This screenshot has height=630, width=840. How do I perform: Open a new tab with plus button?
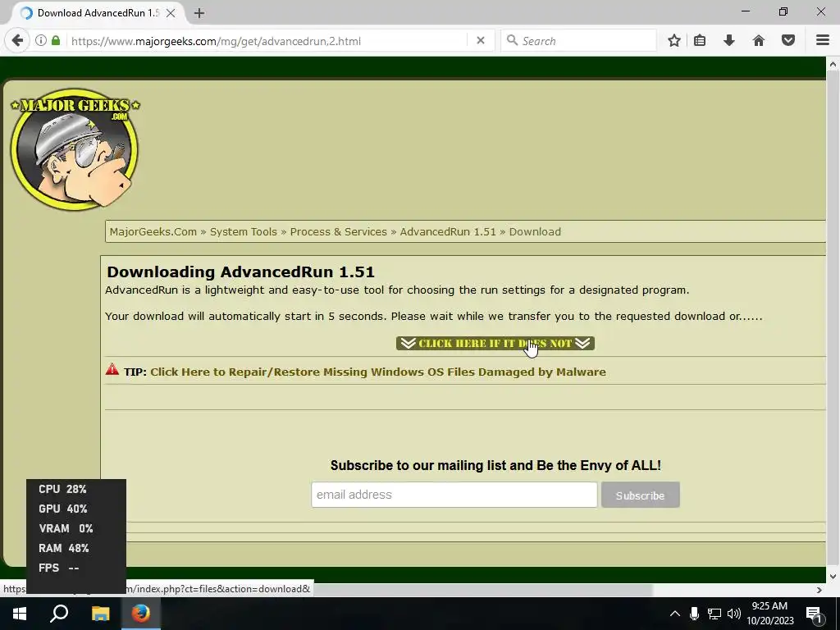click(x=199, y=13)
